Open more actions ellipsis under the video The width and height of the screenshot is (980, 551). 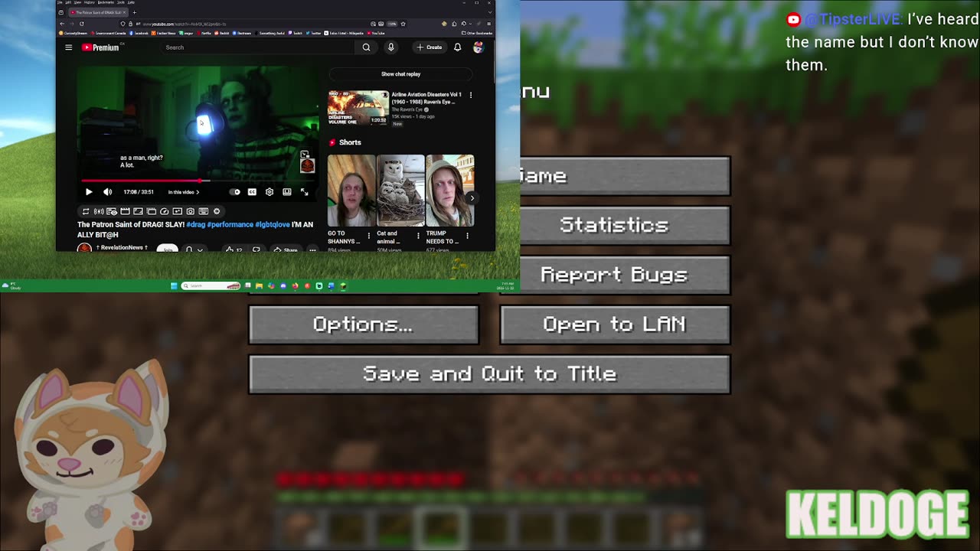click(x=312, y=249)
